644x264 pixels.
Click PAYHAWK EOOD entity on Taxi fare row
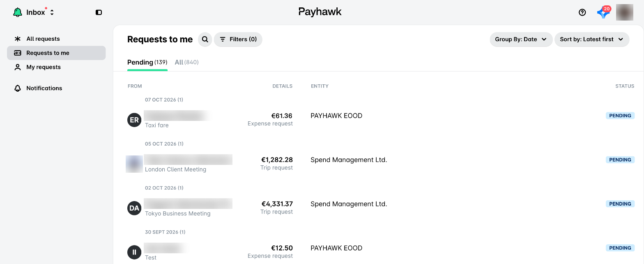point(336,116)
